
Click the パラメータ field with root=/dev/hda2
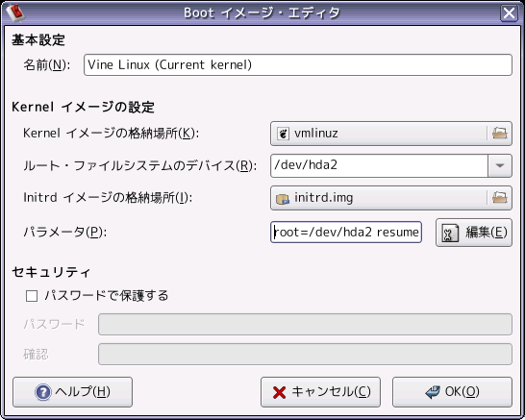pyautogui.click(x=346, y=232)
